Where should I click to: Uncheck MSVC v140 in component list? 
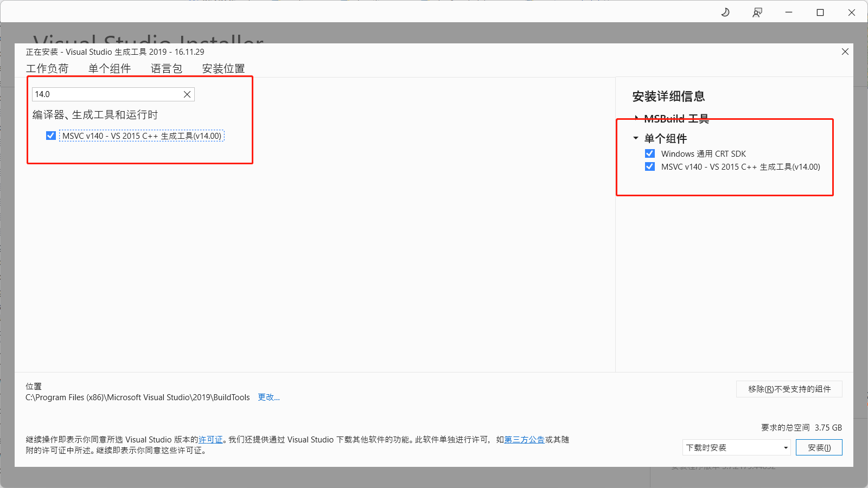pos(51,136)
